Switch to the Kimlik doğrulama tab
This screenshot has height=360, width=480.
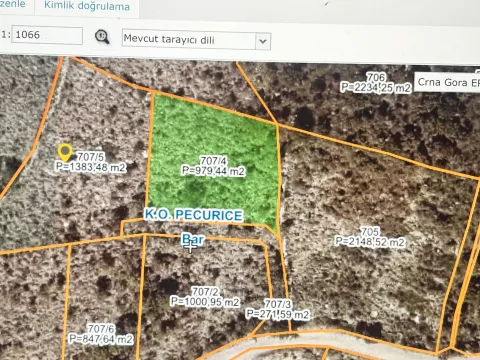pyautogui.click(x=87, y=6)
